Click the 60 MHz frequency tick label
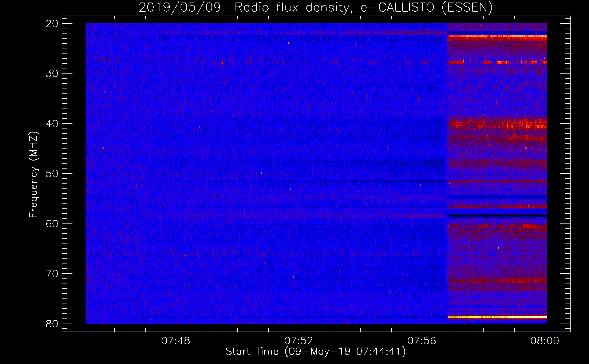 52,223
